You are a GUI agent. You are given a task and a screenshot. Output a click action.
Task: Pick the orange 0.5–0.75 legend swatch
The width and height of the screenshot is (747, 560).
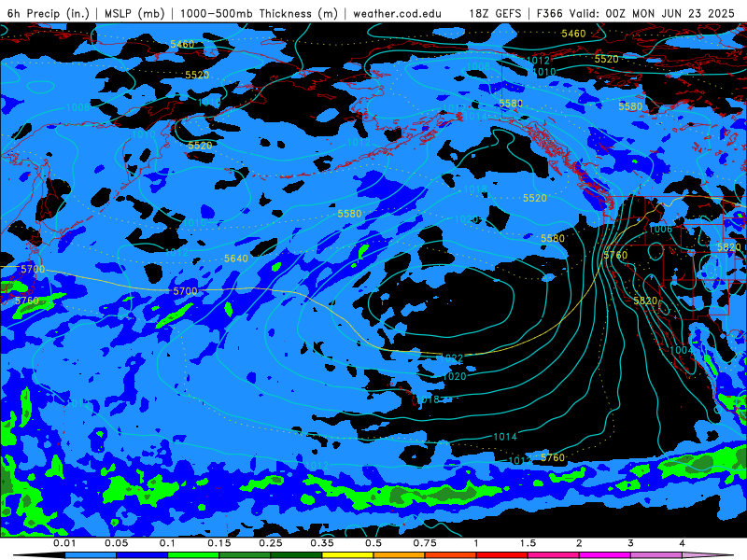[400, 555]
